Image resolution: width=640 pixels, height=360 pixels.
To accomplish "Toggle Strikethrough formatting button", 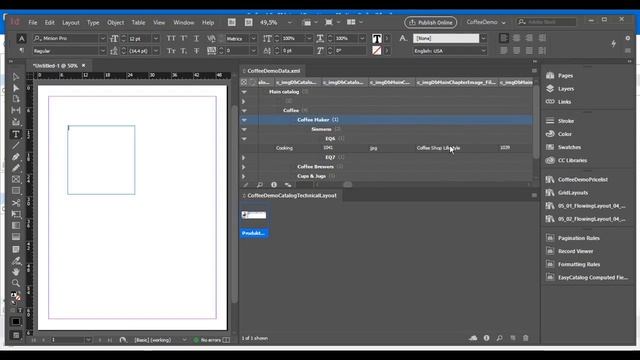I will [196, 51].
